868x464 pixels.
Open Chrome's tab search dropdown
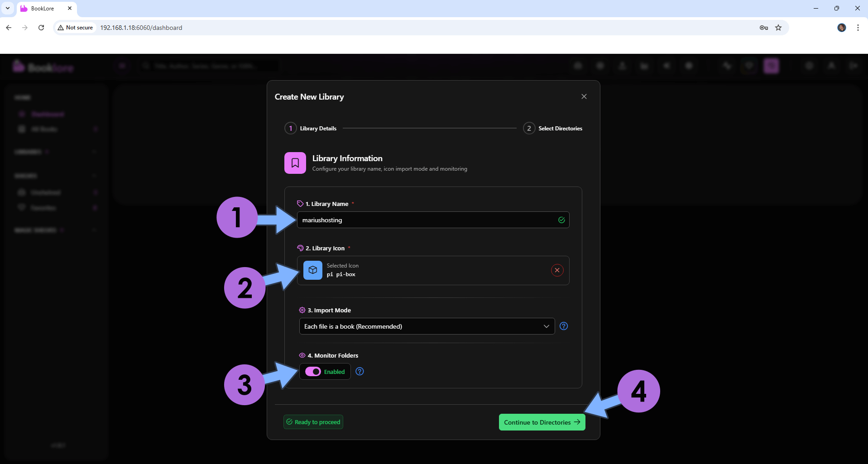click(x=8, y=8)
